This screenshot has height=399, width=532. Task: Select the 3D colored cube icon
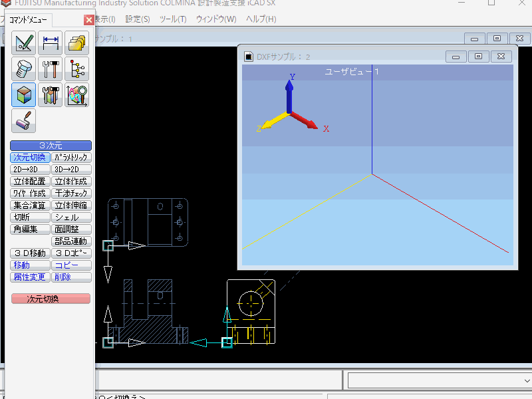[23, 94]
